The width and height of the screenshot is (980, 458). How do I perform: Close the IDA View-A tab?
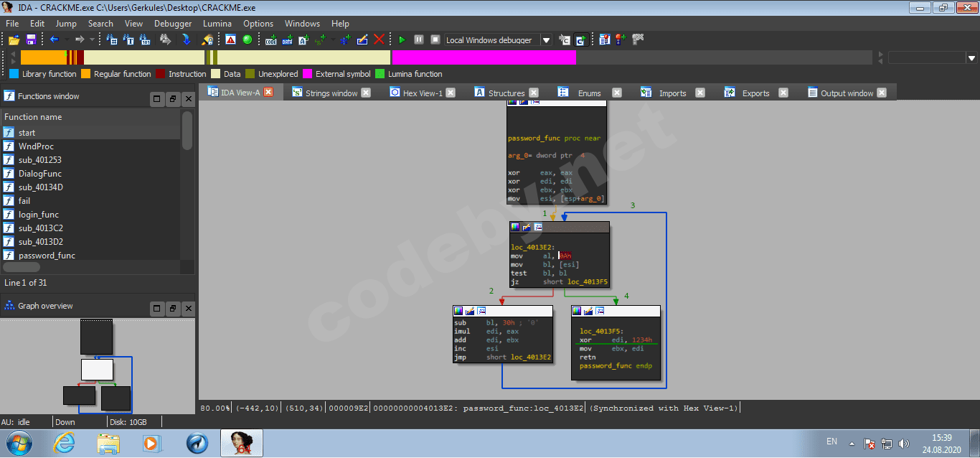(268, 92)
